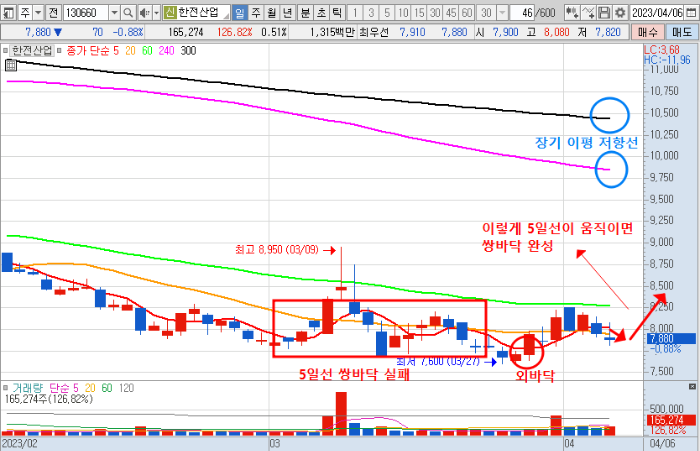Click the date field 2023/04/06
Image resolution: width=700 pixels, height=451 pixels.
click(x=657, y=13)
